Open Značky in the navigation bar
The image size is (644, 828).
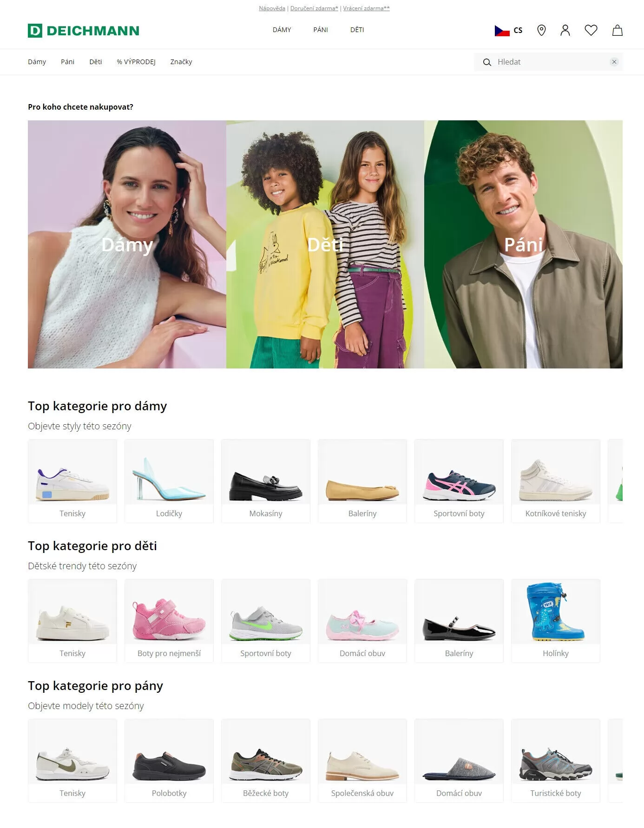(181, 62)
